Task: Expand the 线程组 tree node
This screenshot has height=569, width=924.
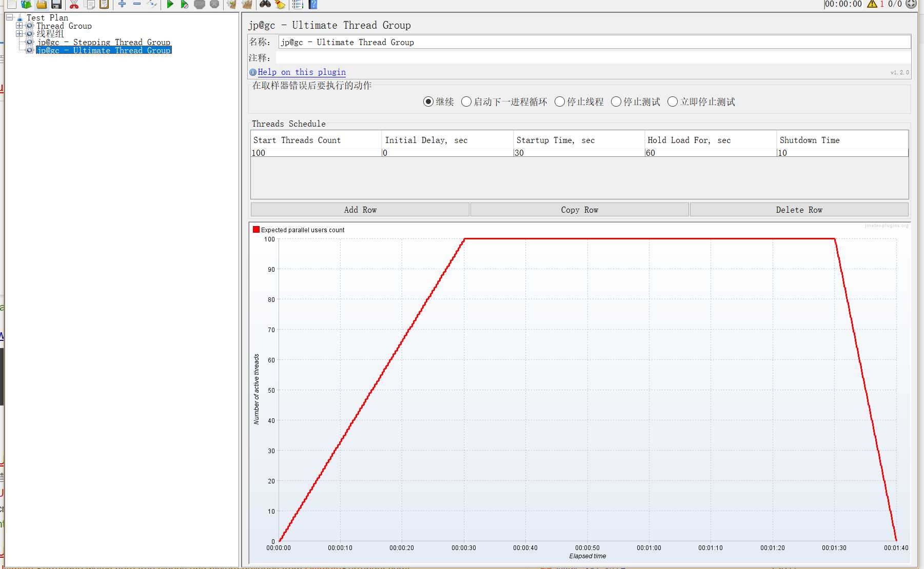Action: (19, 34)
